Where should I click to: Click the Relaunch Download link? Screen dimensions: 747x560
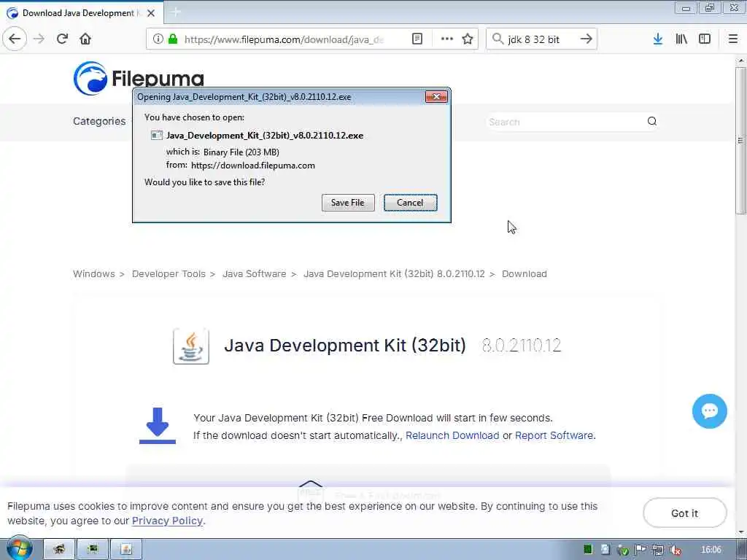click(x=452, y=435)
